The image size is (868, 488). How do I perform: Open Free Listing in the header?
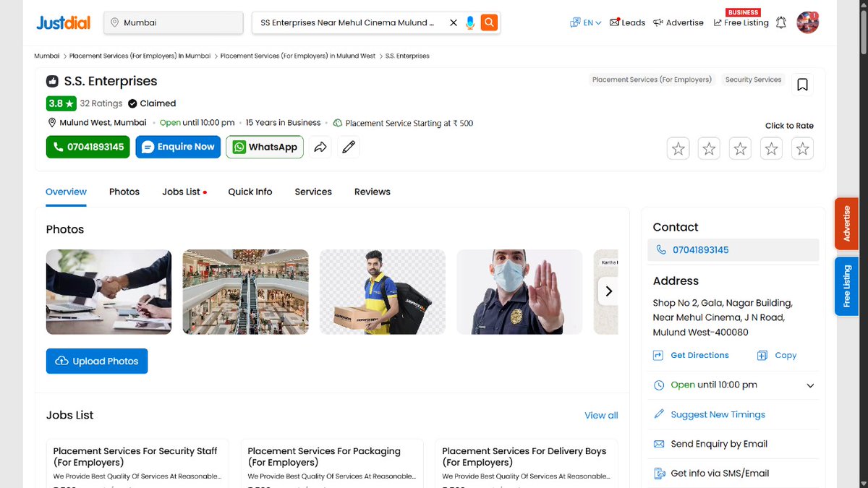(741, 22)
